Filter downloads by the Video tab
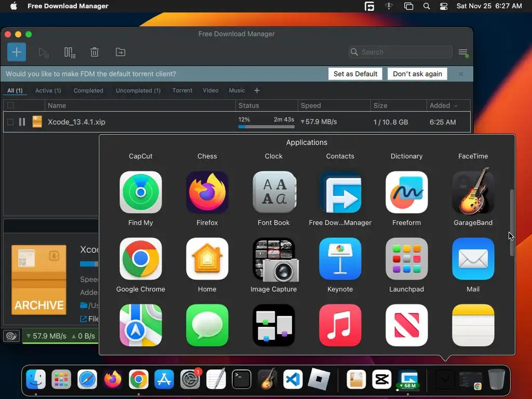The width and height of the screenshot is (532, 399). tap(210, 90)
